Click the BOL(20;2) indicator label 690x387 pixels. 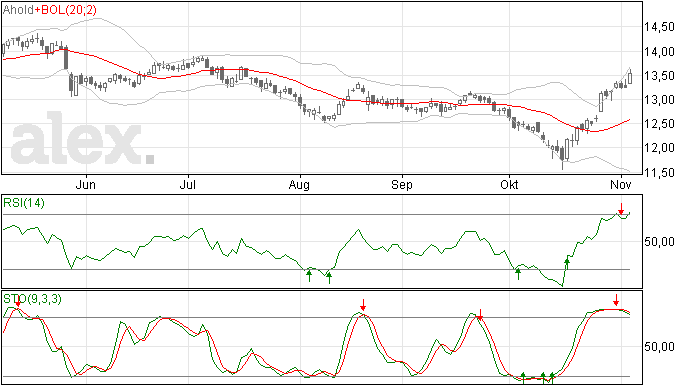(x=69, y=10)
